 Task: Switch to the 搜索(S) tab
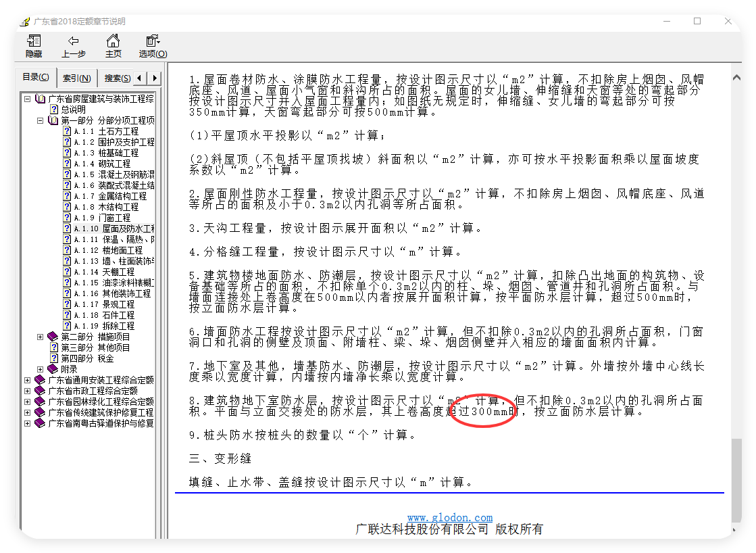[117, 78]
